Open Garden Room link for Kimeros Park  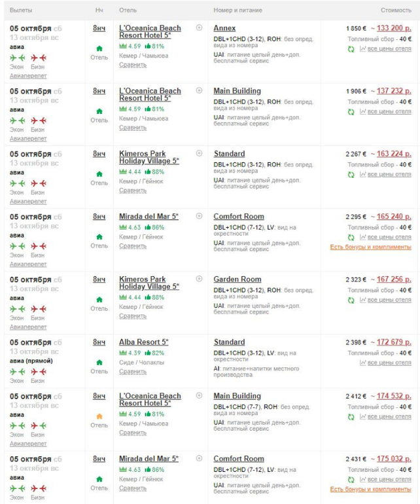click(237, 279)
